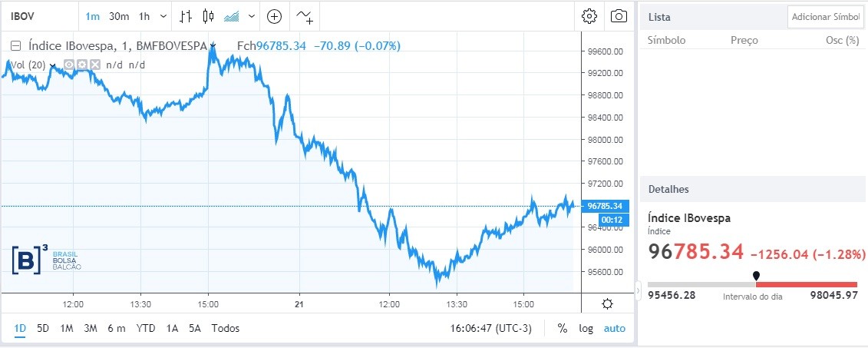Open chart settings gear icon
Image resolution: width=868 pixels, height=348 pixels.
coord(589,16)
